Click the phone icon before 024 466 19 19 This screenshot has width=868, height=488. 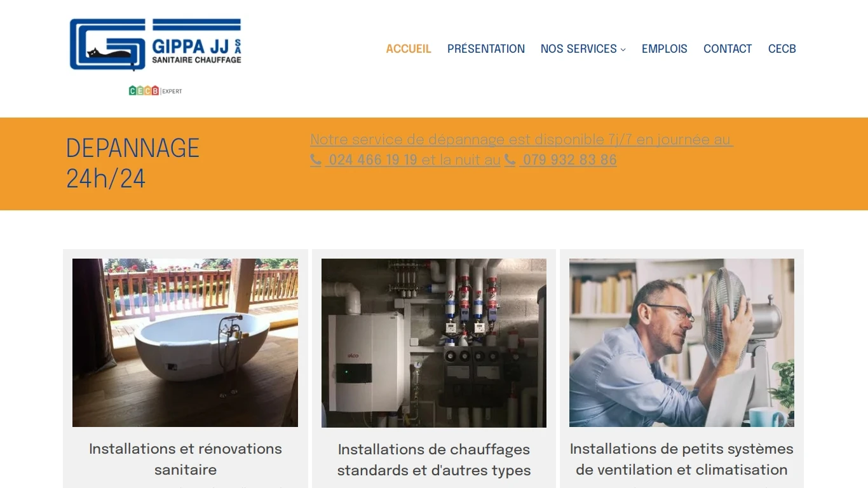[x=316, y=160]
